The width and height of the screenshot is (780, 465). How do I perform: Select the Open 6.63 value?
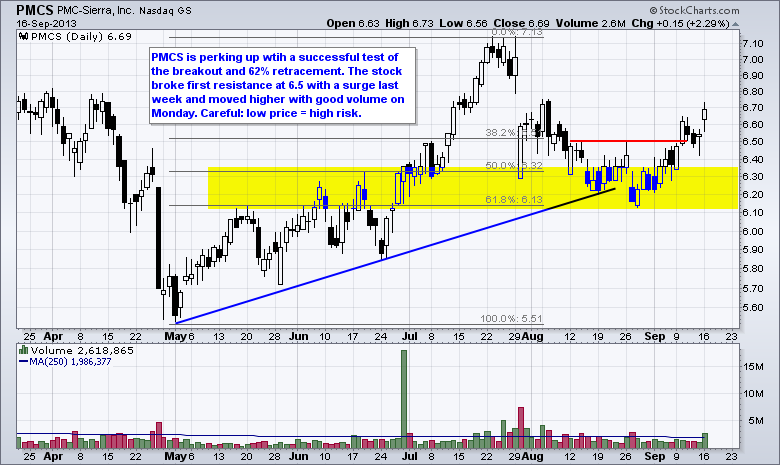pos(353,23)
